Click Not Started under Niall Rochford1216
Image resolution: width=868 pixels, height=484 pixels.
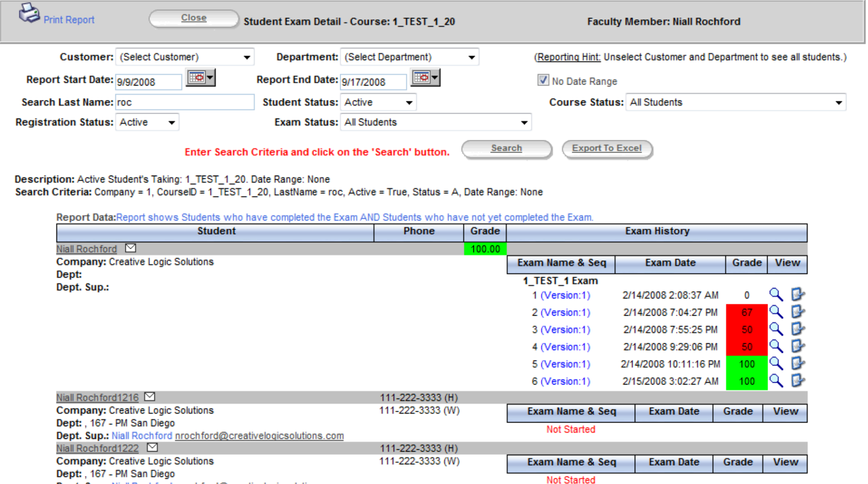point(570,429)
